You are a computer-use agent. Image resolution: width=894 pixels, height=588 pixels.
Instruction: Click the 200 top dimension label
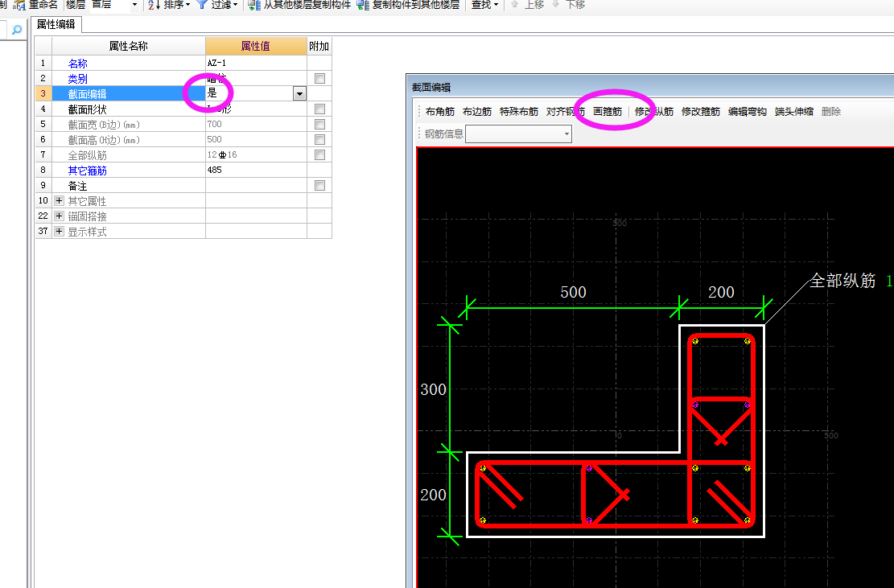[721, 292]
